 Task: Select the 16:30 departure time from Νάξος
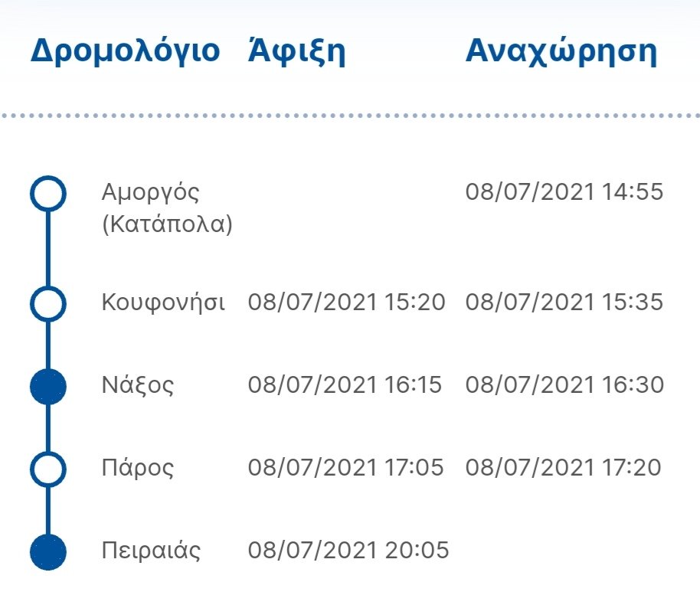click(x=564, y=385)
